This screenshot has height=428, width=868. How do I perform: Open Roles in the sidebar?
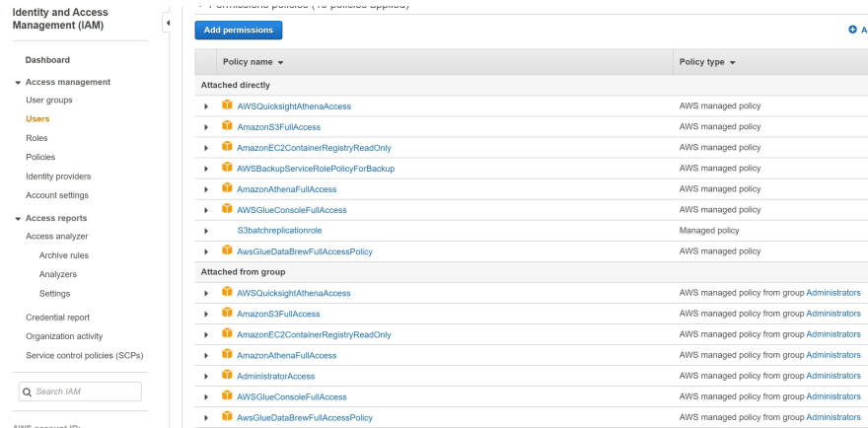coord(37,138)
